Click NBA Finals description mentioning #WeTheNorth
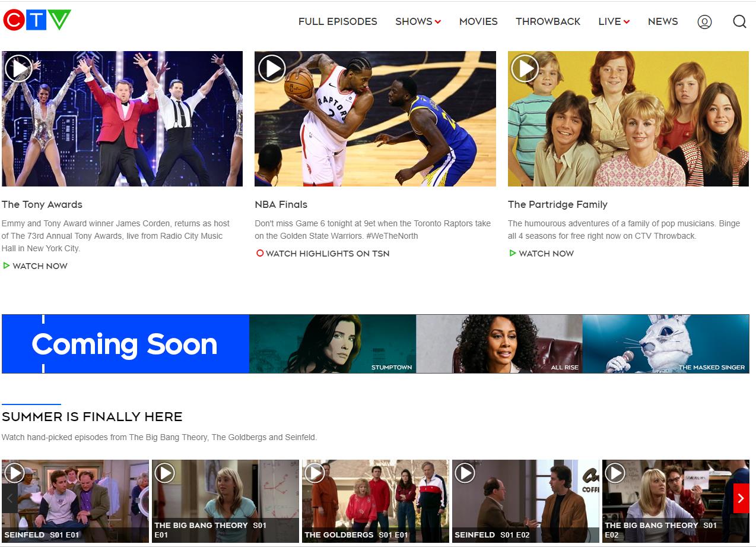Viewport: 756px width, 547px height. pyautogui.click(x=373, y=230)
